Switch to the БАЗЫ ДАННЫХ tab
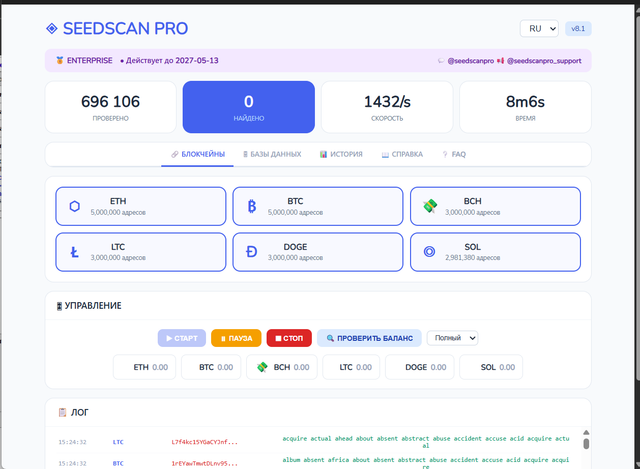Viewport: 640px width, 469px height. click(272, 154)
